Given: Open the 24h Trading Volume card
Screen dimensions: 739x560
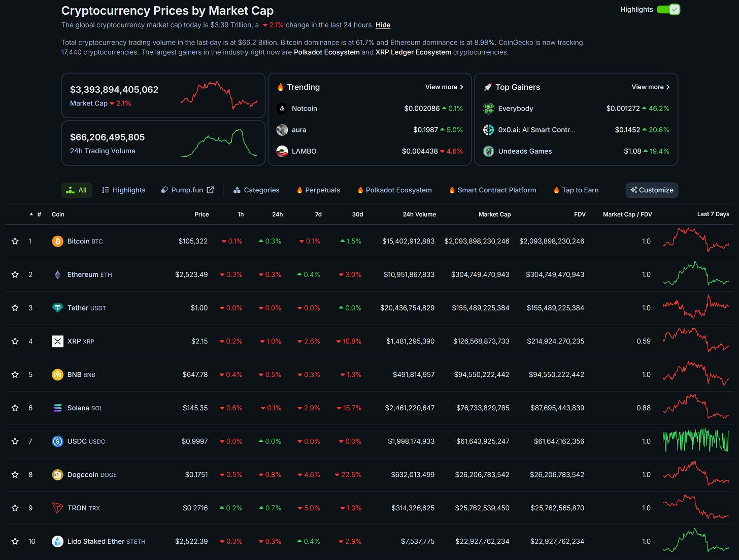Looking at the screenshot, I should coord(163,143).
